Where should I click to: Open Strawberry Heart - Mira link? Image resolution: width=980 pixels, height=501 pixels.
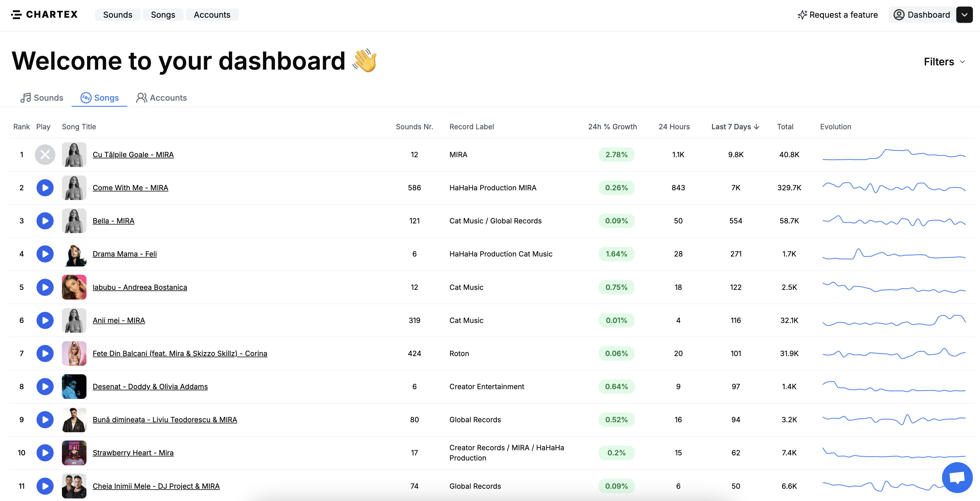coord(133,453)
